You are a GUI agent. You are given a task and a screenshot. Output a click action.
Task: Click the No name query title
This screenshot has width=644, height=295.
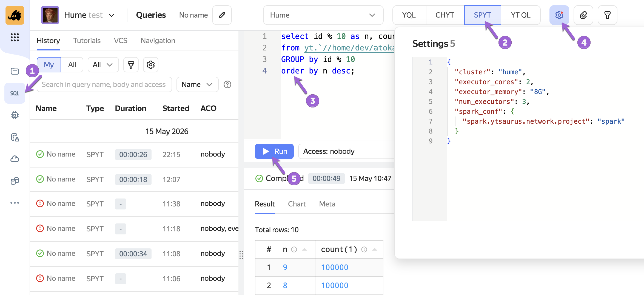[193, 15]
